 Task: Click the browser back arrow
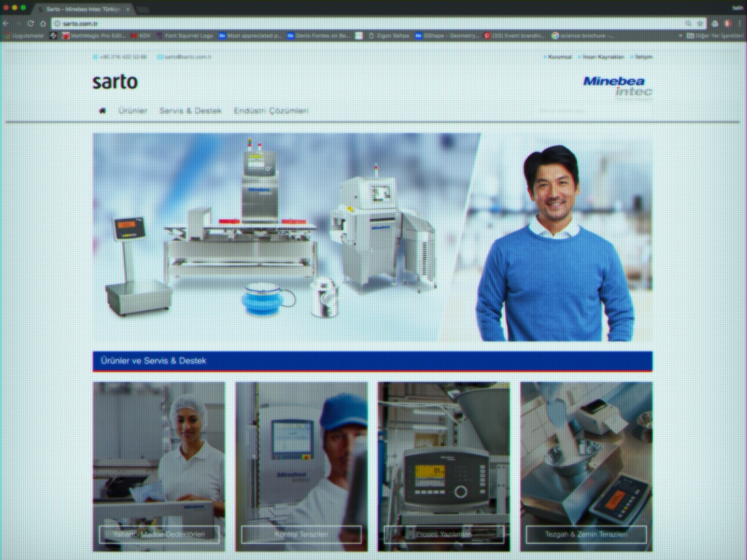point(6,24)
